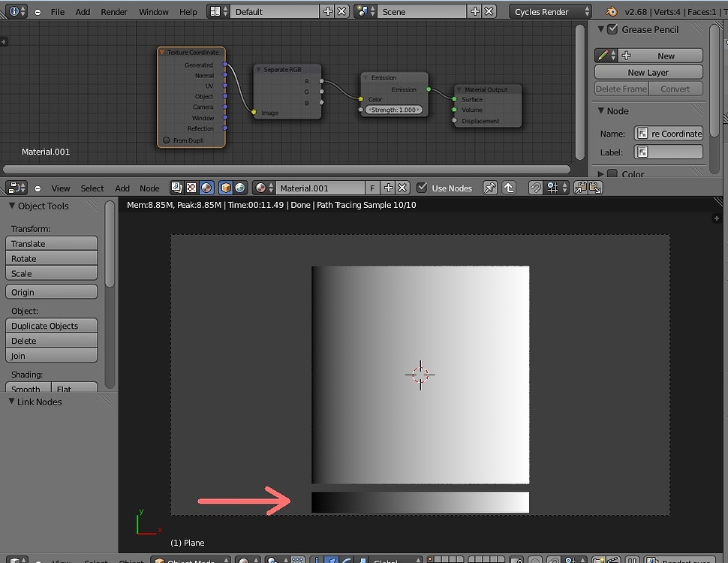Click the Origin button
The height and width of the screenshot is (563, 728).
coord(52,292)
